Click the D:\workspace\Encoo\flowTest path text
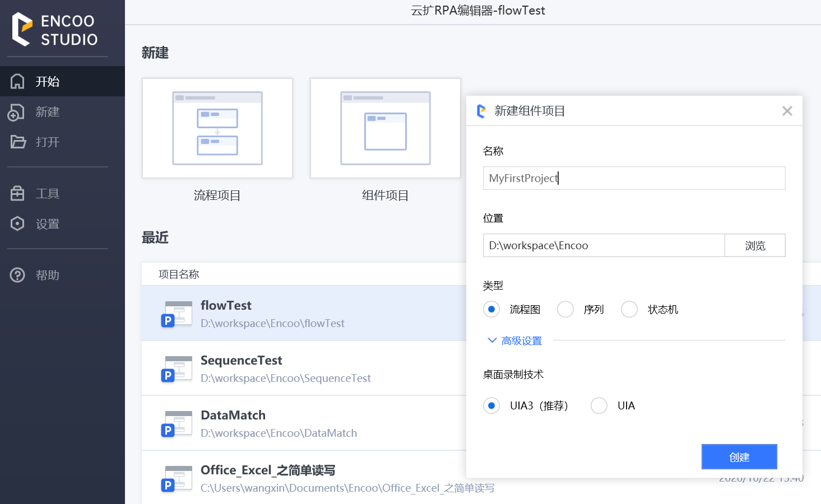This screenshot has height=504, width=821. point(272,323)
